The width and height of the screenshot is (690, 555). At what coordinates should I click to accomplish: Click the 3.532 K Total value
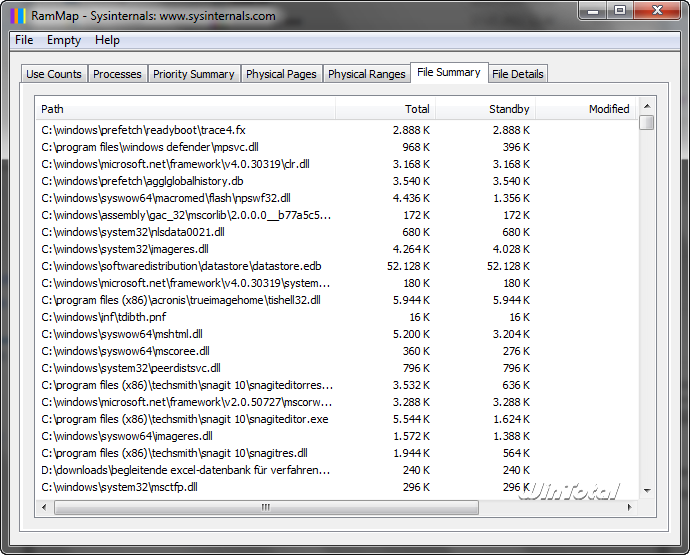411,385
